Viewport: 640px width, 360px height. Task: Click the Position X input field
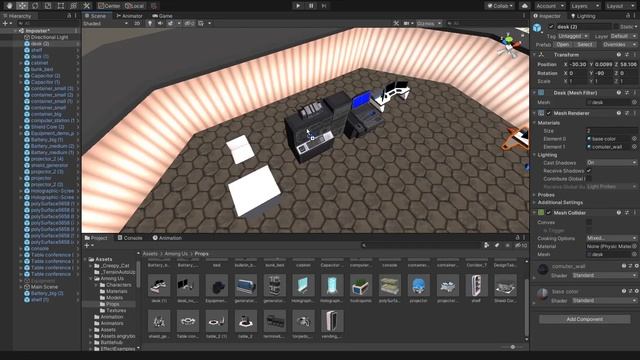(x=578, y=64)
